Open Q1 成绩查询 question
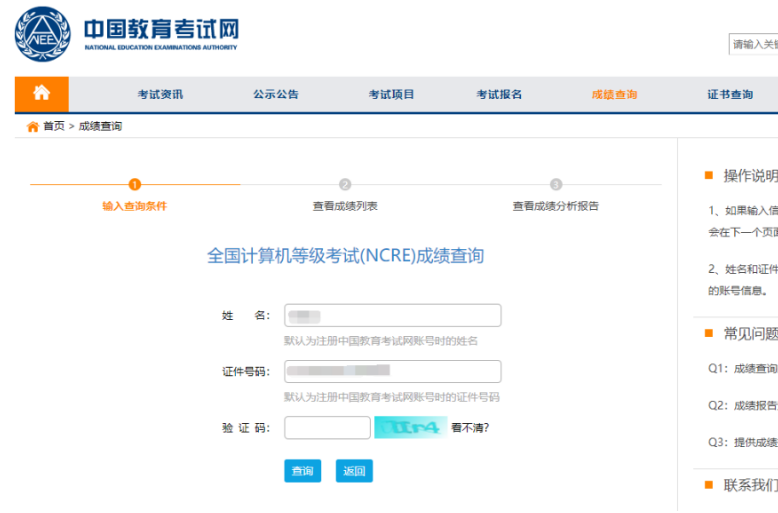778x513 pixels. tap(743, 369)
